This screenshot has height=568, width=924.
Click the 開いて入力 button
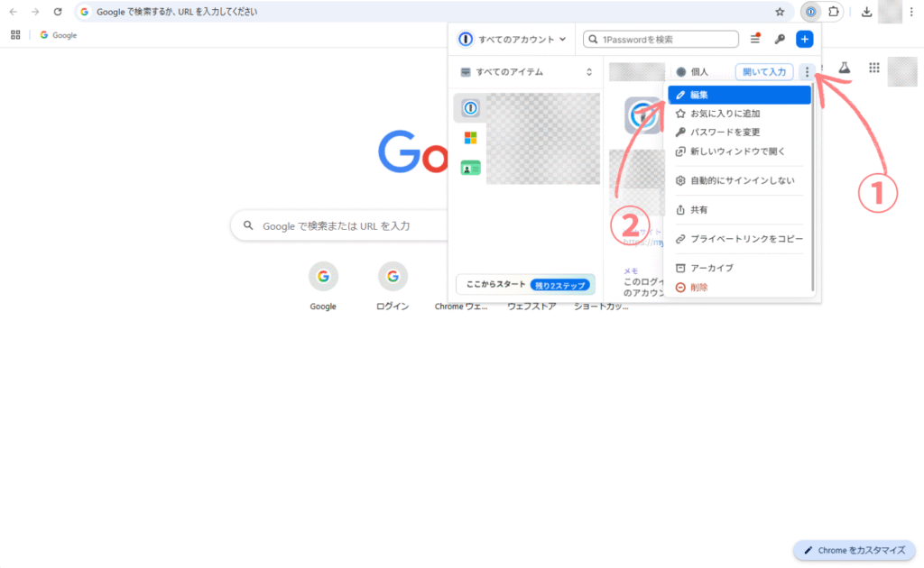click(x=763, y=72)
